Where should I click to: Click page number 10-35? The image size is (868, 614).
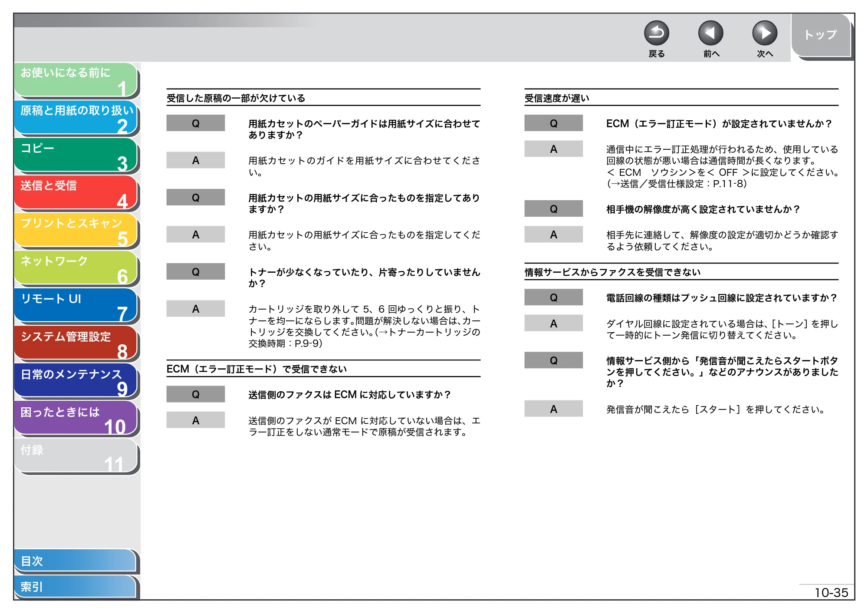(831, 593)
